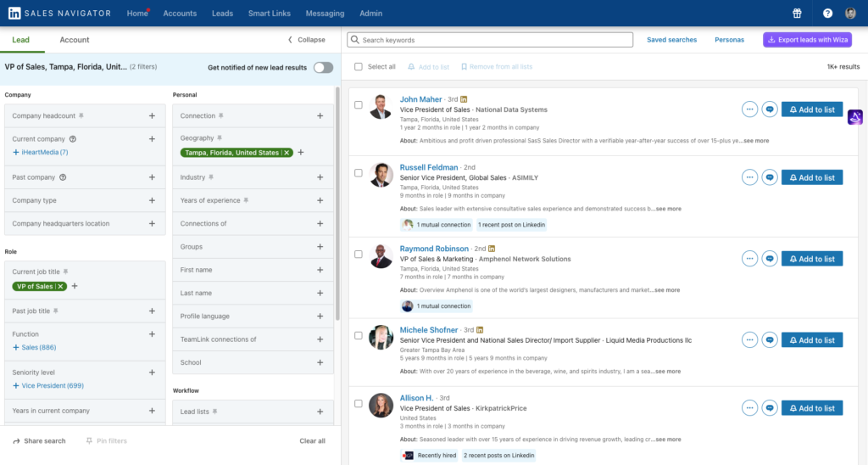The width and height of the screenshot is (868, 465).
Task: Open more options for Allison H.
Action: click(x=749, y=408)
